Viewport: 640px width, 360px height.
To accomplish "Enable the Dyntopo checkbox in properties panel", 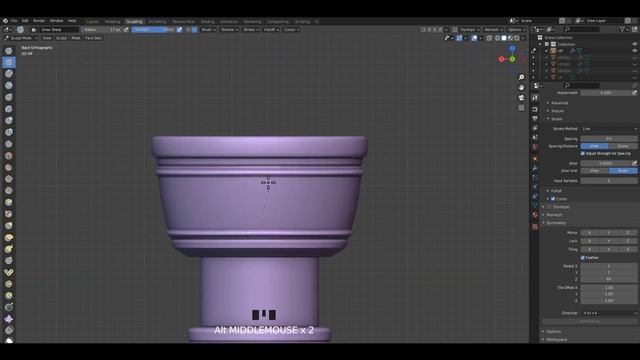I will (x=549, y=207).
